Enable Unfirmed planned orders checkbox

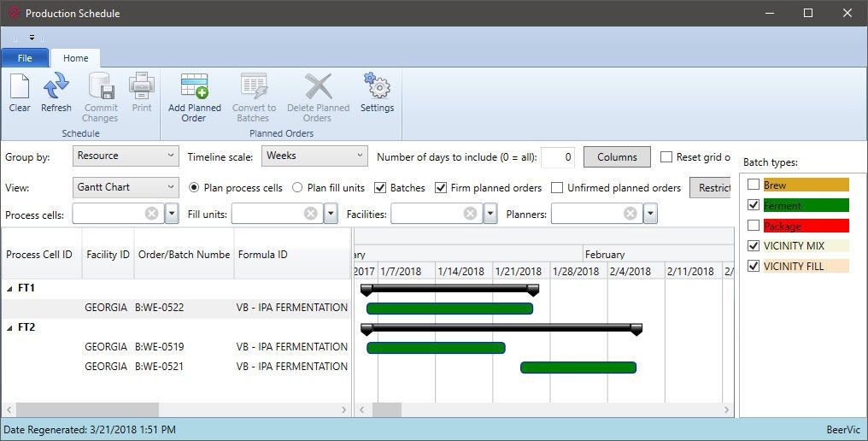tap(557, 188)
